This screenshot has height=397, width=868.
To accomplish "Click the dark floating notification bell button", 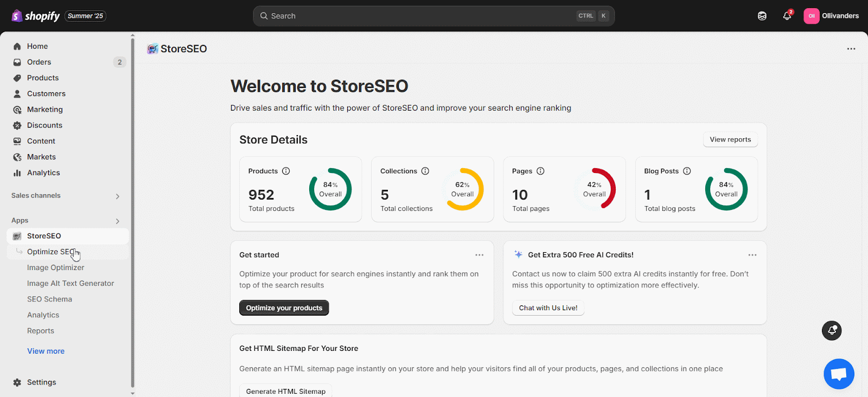I will tap(832, 330).
